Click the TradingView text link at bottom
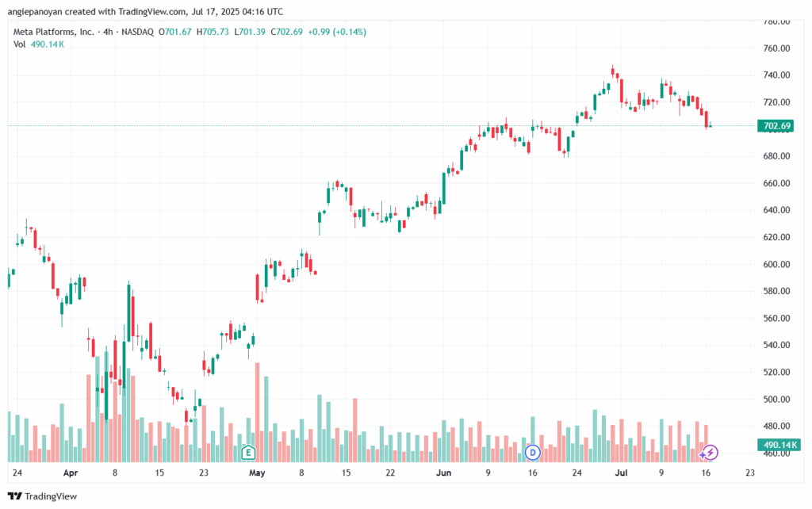Screen dimensions: 812x509 coord(51,496)
